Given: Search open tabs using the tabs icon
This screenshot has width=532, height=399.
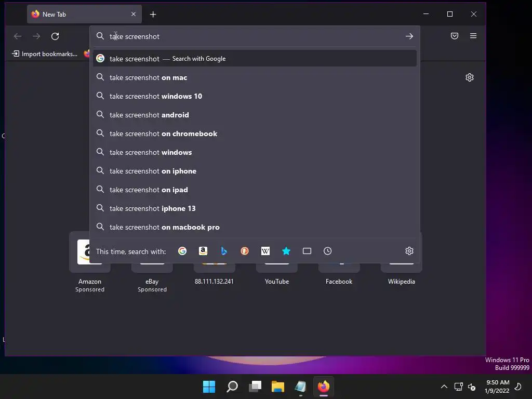Looking at the screenshot, I should [x=307, y=251].
